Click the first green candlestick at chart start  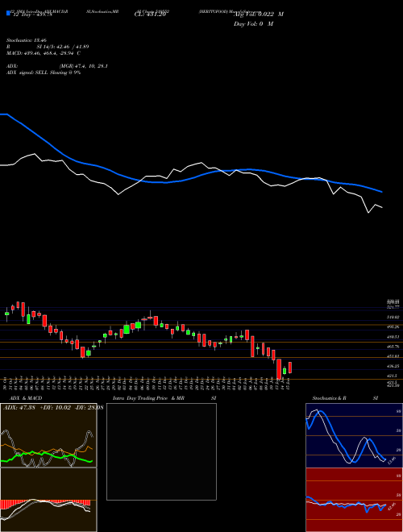pyautogui.click(x=6, y=314)
